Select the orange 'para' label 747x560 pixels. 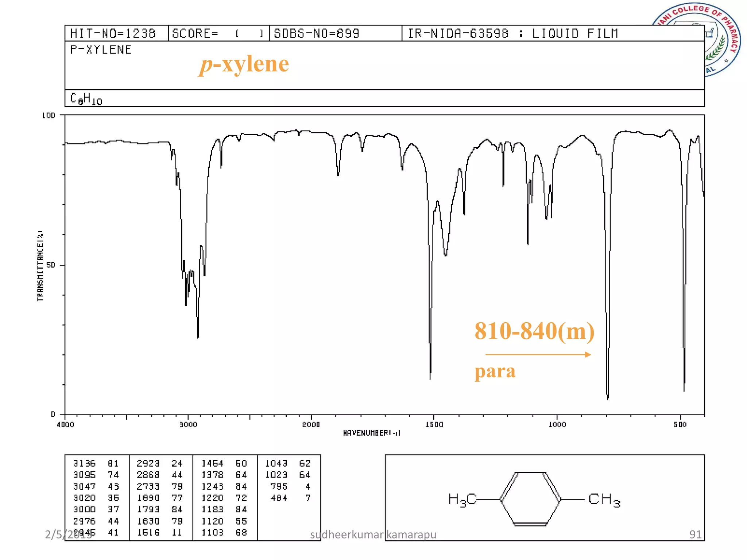(495, 372)
